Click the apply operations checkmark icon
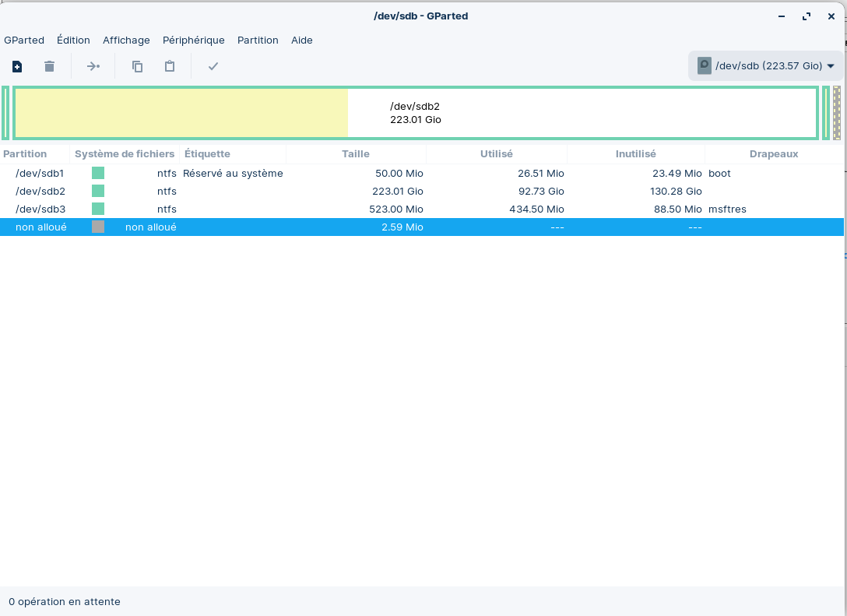The width and height of the screenshot is (847, 616). click(213, 66)
